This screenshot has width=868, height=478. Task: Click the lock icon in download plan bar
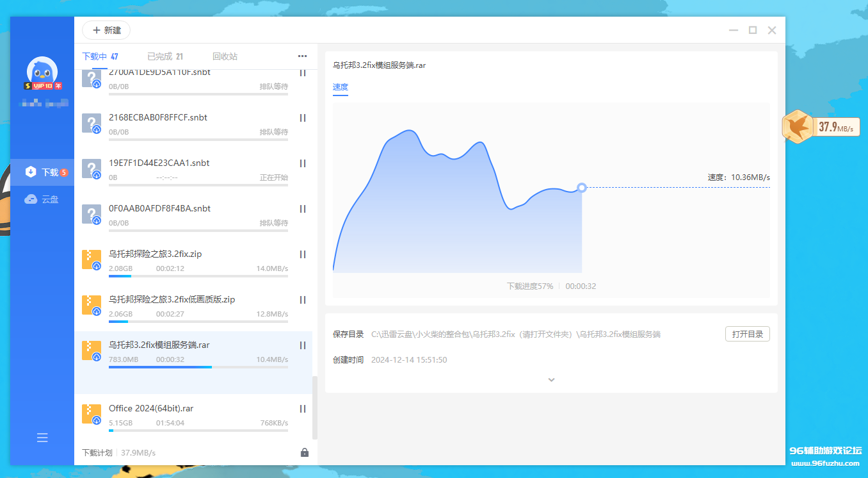[305, 452]
